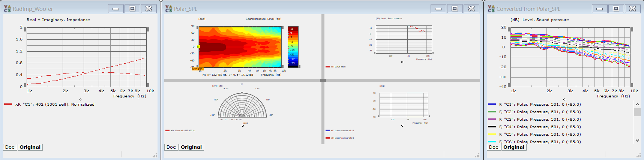The width and height of the screenshot is (644, 160).
Task: Click the small circle below the Converted SPL graph
Action: click(x=564, y=100)
